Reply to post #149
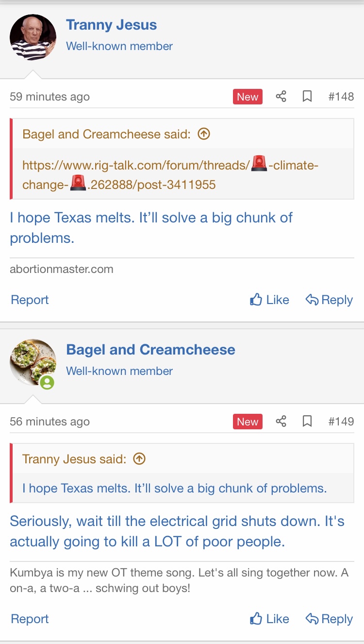Screen dimensions: 364x644 click(329, 619)
